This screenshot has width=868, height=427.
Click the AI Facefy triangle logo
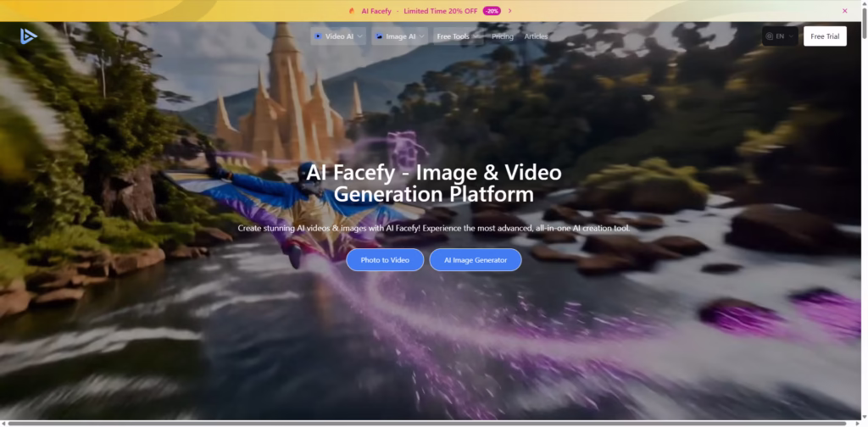coord(30,36)
